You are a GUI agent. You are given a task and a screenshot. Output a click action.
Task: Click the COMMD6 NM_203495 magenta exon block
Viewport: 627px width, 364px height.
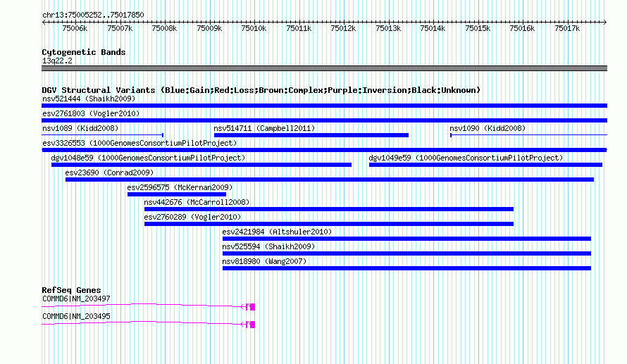pyautogui.click(x=252, y=325)
